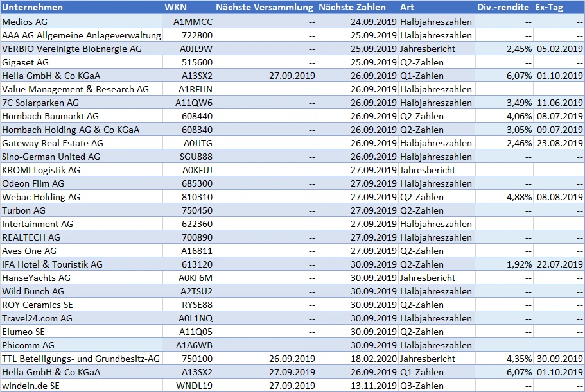Screen dimensions: 585x392
Task: Click the Nächste Zahlen column header
Action: tap(352, 7)
